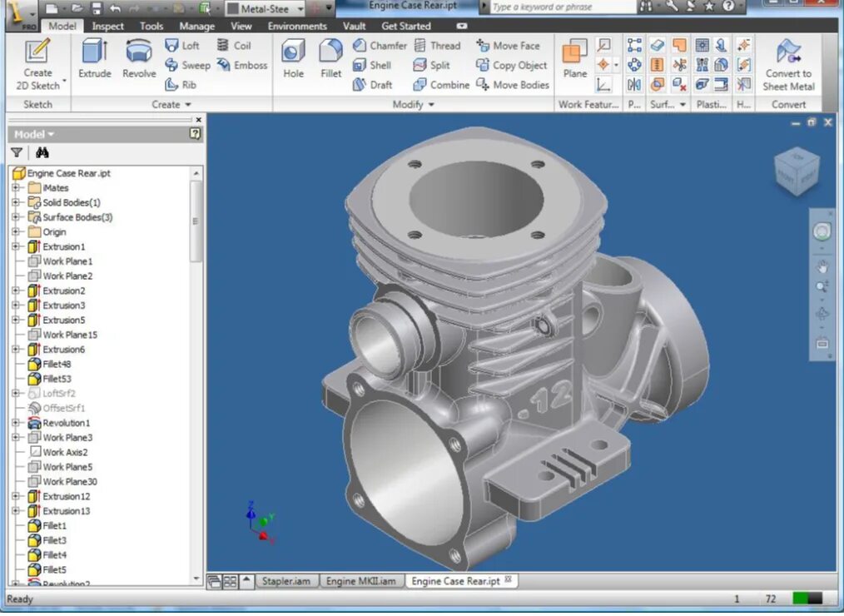Open the View ribbon tab
Viewport: 844px width, 616px height.
click(x=241, y=26)
